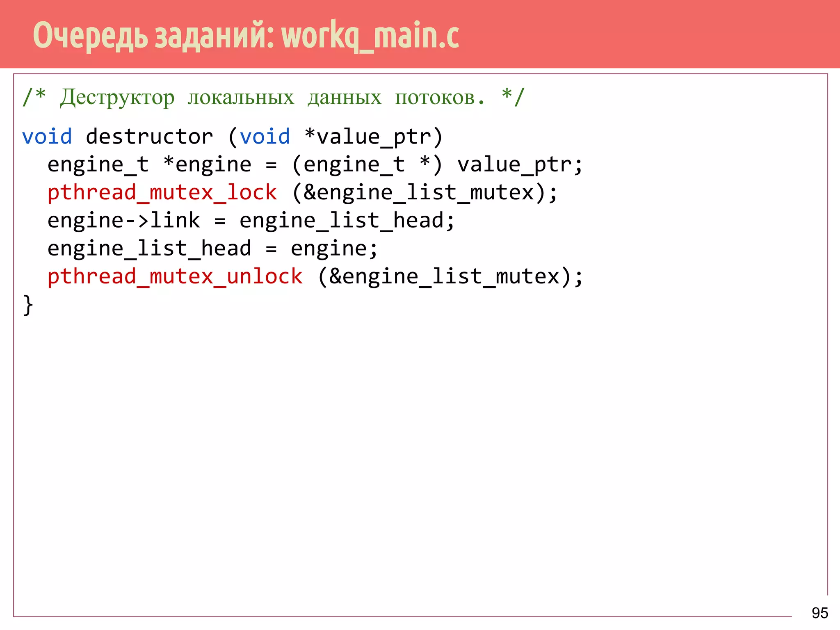Click the closing brace of the destructor function

tap(28, 305)
